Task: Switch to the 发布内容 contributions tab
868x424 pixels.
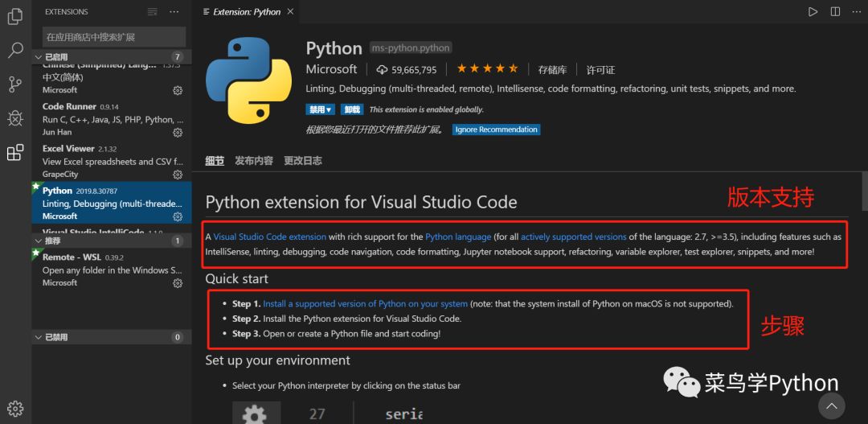Action: pos(253,161)
